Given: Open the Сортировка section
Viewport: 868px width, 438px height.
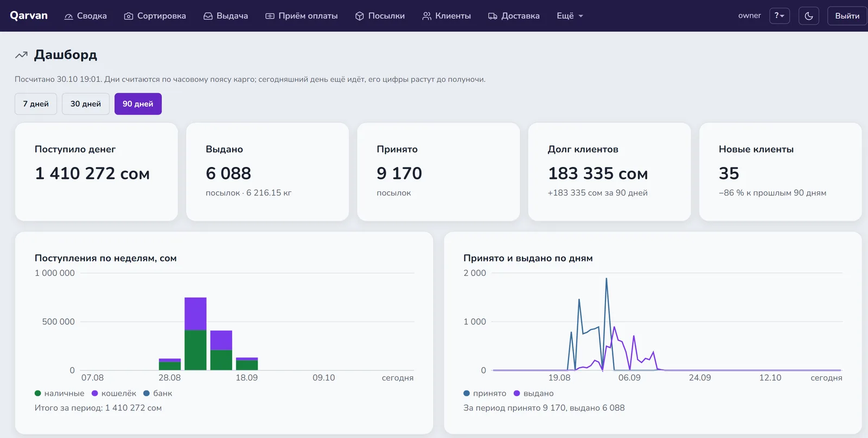Looking at the screenshot, I should coord(155,16).
